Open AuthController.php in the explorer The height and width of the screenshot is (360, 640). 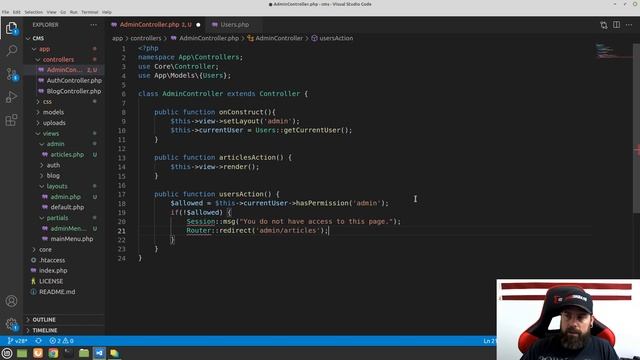coord(64,81)
